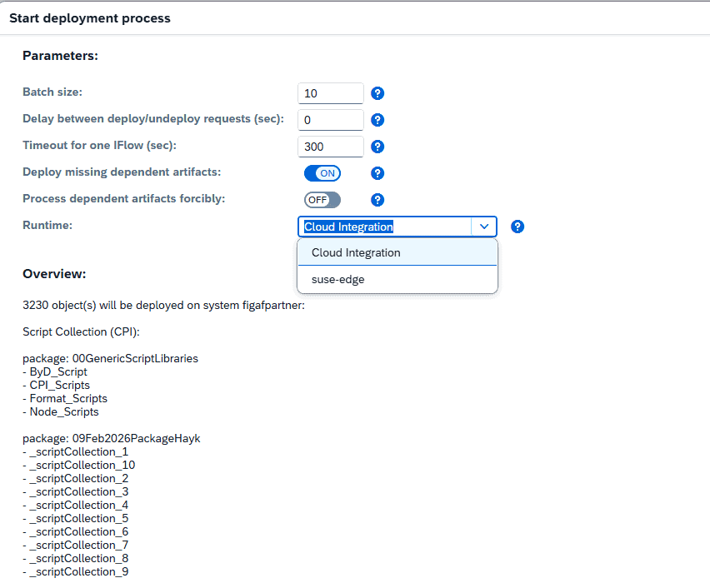Collapse the Runtime dropdown arrow
710x588 pixels.
(484, 227)
